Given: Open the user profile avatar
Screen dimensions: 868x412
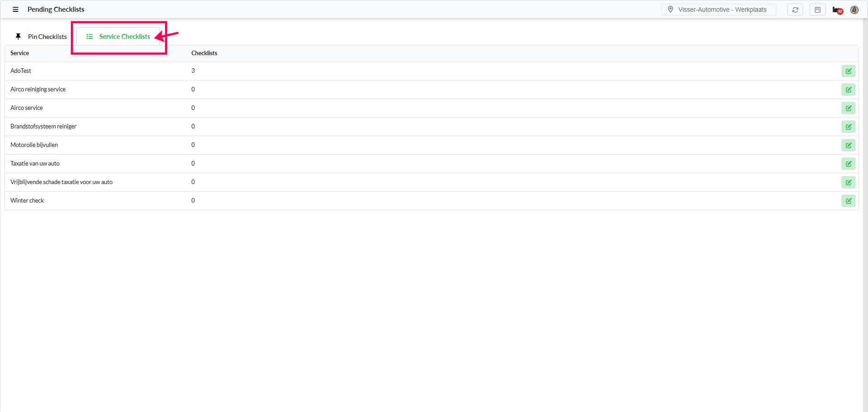Looking at the screenshot, I should [x=854, y=10].
